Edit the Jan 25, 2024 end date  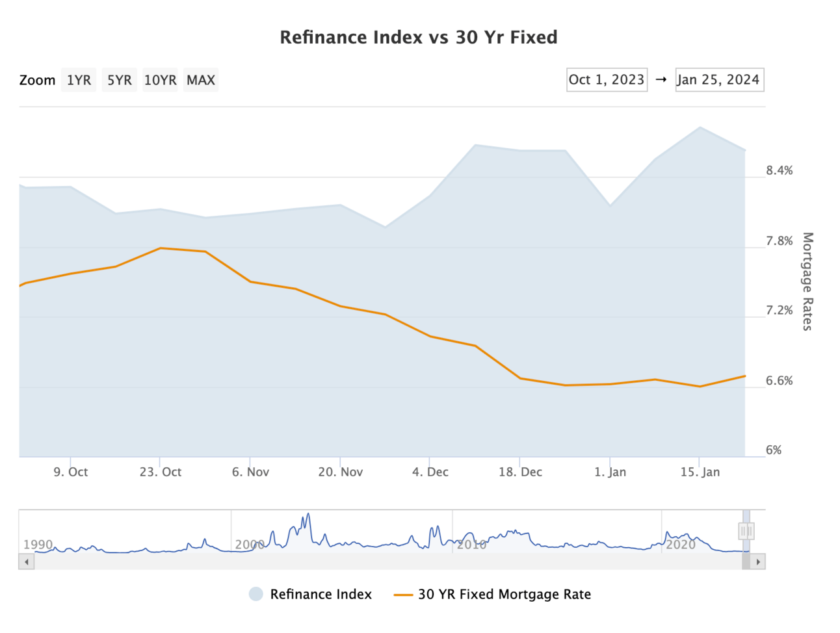[718, 79]
